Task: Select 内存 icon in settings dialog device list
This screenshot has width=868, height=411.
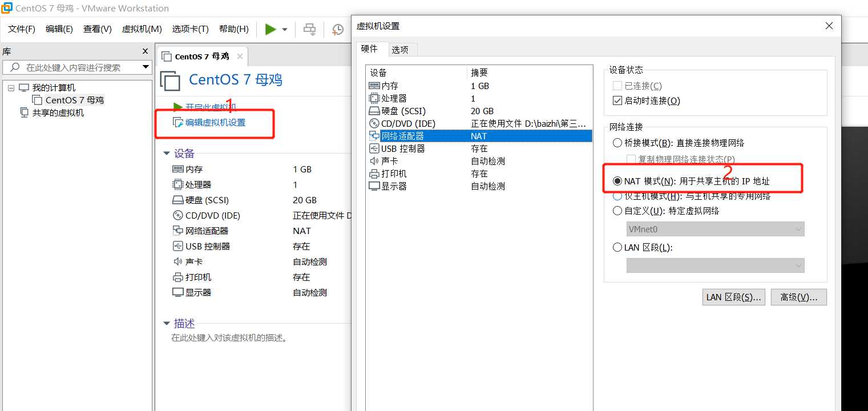Action: tap(374, 86)
